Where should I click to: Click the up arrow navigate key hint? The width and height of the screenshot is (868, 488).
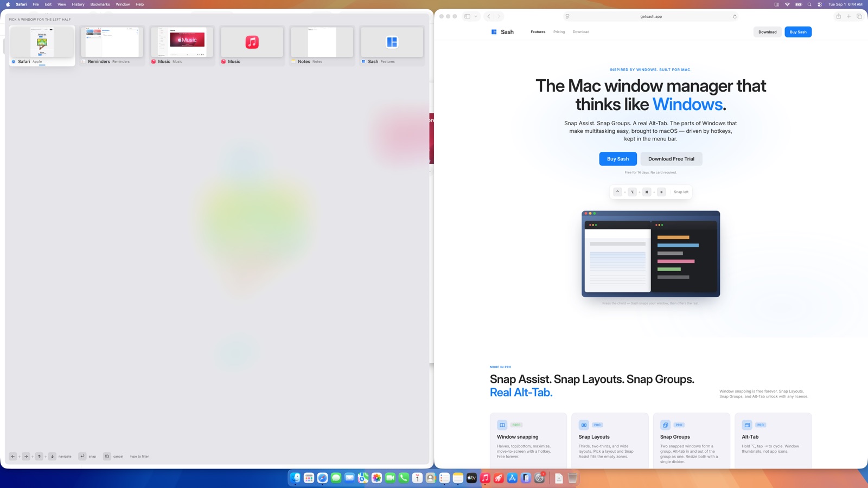pyautogui.click(x=39, y=457)
